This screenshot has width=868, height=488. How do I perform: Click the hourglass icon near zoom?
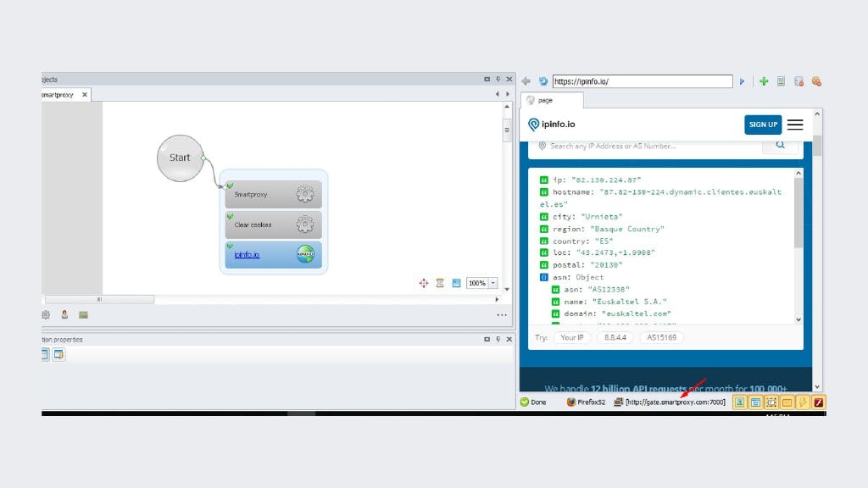click(x=440, y=283)
